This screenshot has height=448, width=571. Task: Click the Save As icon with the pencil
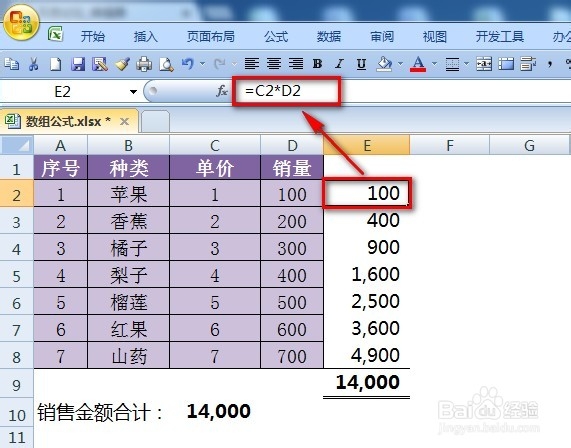pyautogui.click(x=100, y=64)
